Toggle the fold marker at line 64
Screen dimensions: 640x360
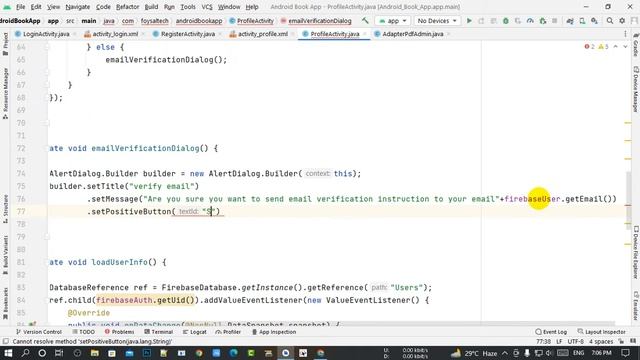click(x=46, y=47)
